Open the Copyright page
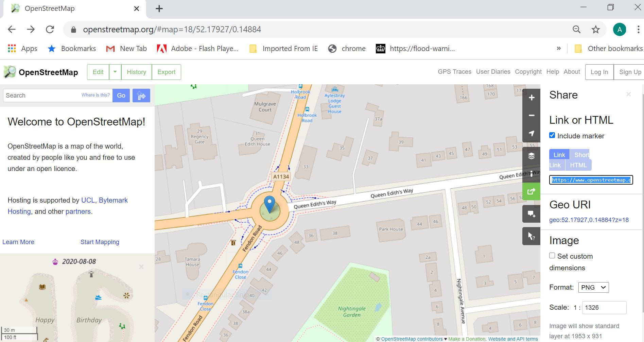 528,72
